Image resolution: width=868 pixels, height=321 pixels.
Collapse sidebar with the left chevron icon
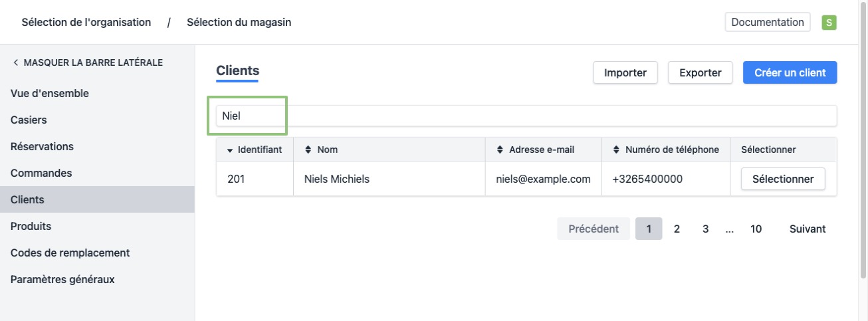(x=15, y=62)
